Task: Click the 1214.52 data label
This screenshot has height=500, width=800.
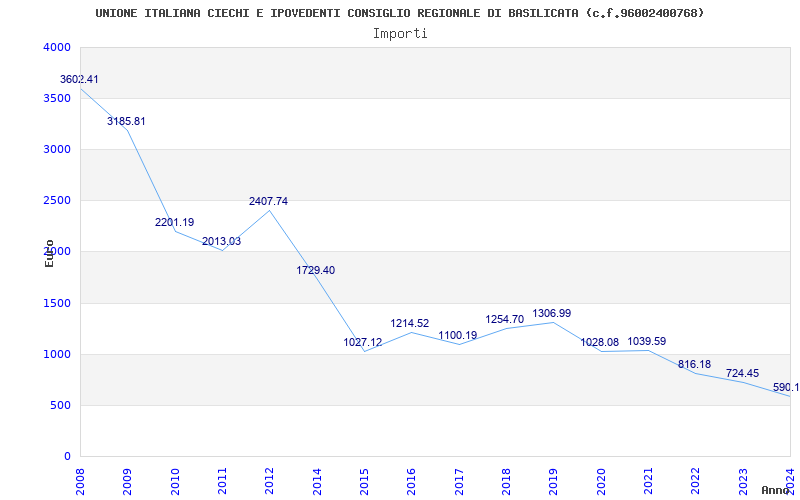Action: (410, 323)
